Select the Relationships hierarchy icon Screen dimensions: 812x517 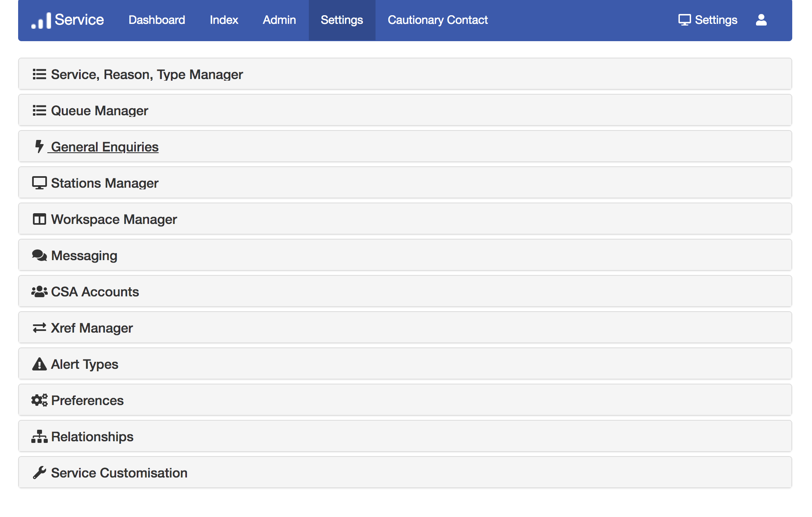click(x=39, y=436)
